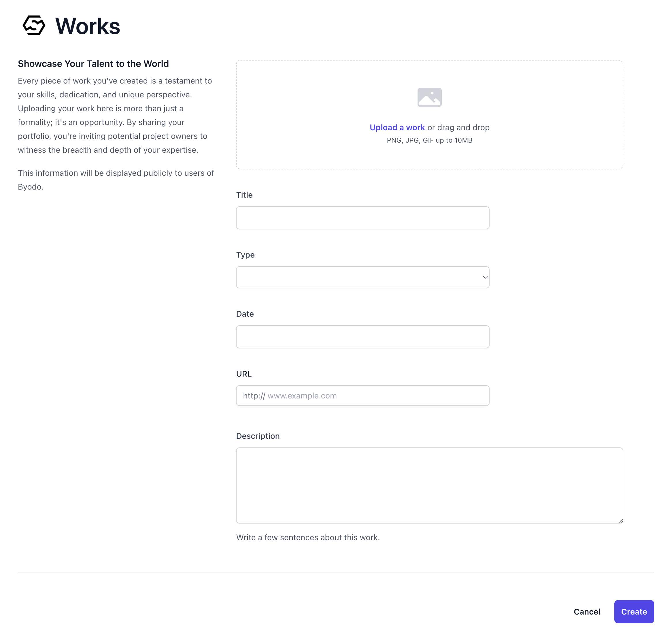
Task: Focus the Title input field
Action: point(362,218)
